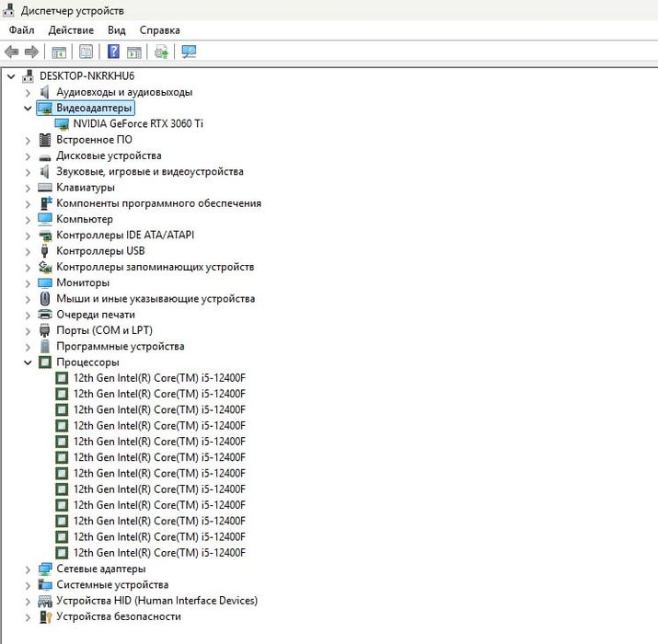
Task: Click the chip icon beside Встроенное ПО
Action: pyautogui.click(x=44, y=140)
